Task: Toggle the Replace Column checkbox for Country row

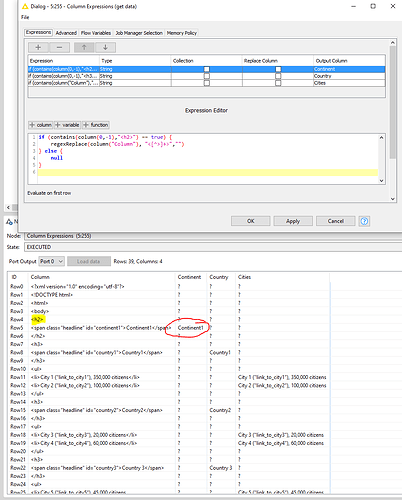Action: point(278,76)
